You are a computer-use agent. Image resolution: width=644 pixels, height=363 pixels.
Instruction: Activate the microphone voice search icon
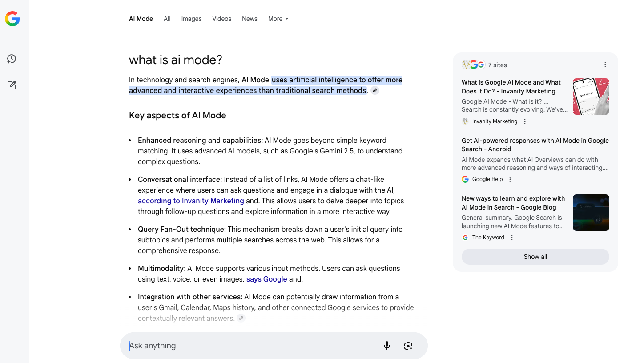tap(387, 346)
